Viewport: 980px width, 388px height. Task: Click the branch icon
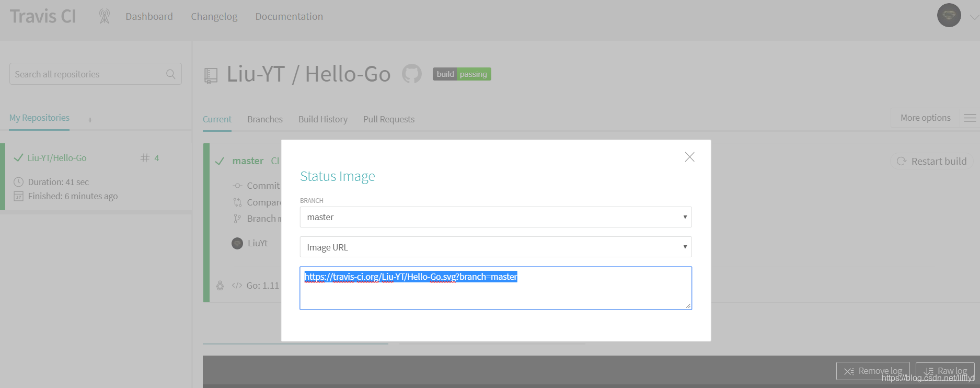click(237, 219)
